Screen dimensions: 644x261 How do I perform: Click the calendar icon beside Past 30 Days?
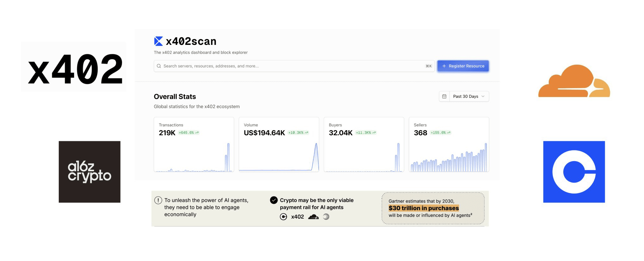444,96
